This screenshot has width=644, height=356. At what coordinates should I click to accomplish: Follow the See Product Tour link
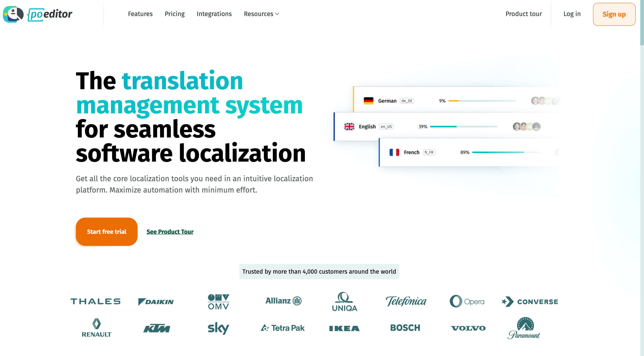(x=170, y=232)
